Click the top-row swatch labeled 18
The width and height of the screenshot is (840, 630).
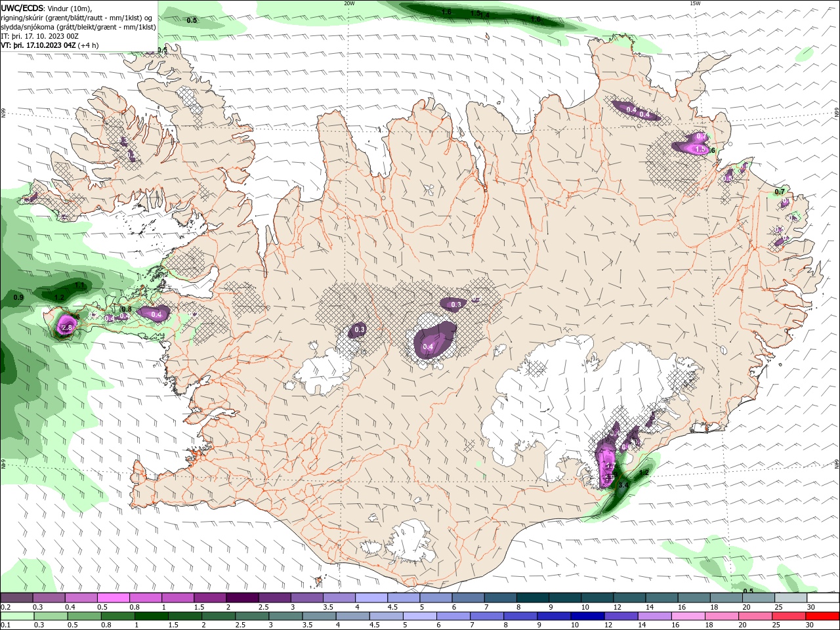pos(725,598)
